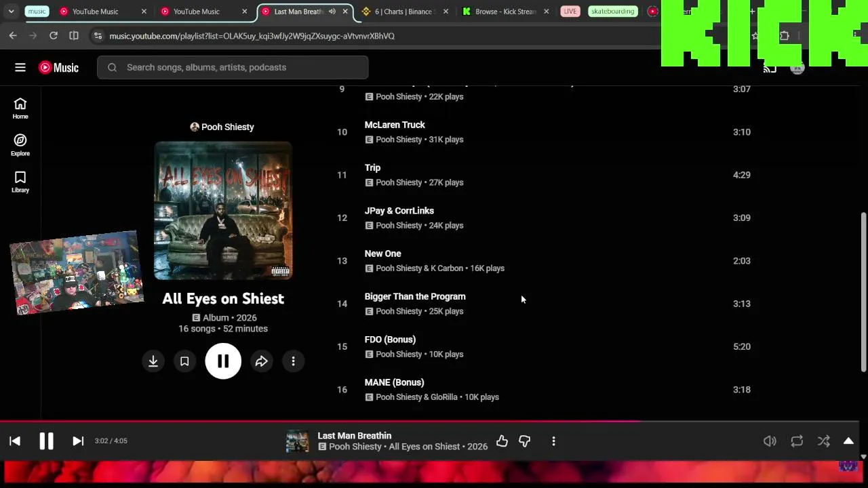Image resolution: width=868 pixels, height=488 pixels.
Task: Click the browser address bar URL
Action: pos(252,36)
